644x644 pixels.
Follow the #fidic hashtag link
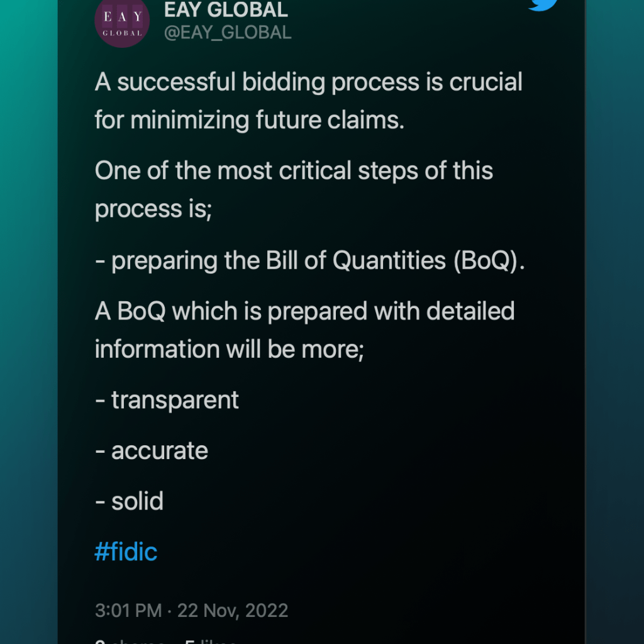point(126,552)
